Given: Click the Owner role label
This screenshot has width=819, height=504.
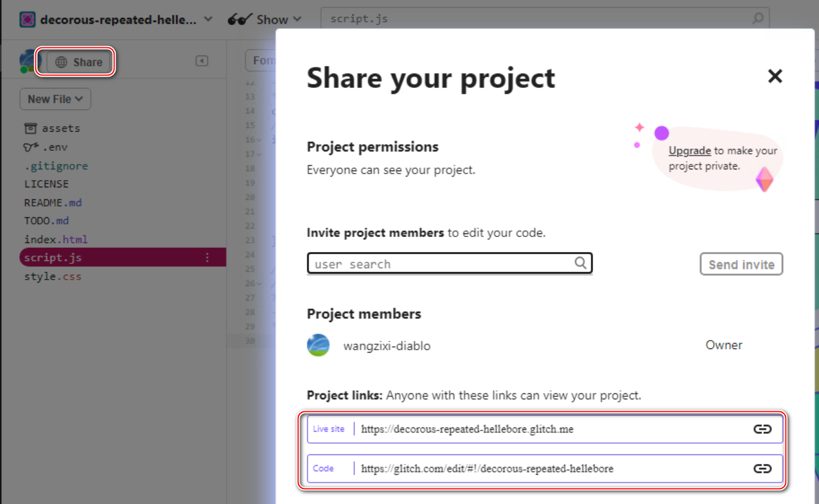Looking at the screenshot, I should (724, 345).
